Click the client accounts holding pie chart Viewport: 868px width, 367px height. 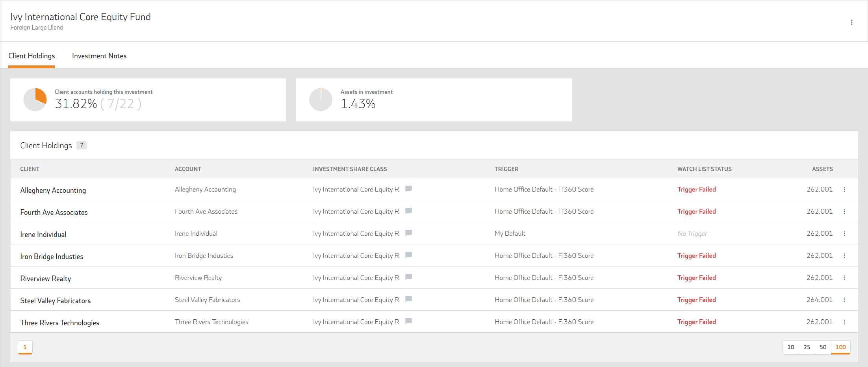[x=35, y=100]
